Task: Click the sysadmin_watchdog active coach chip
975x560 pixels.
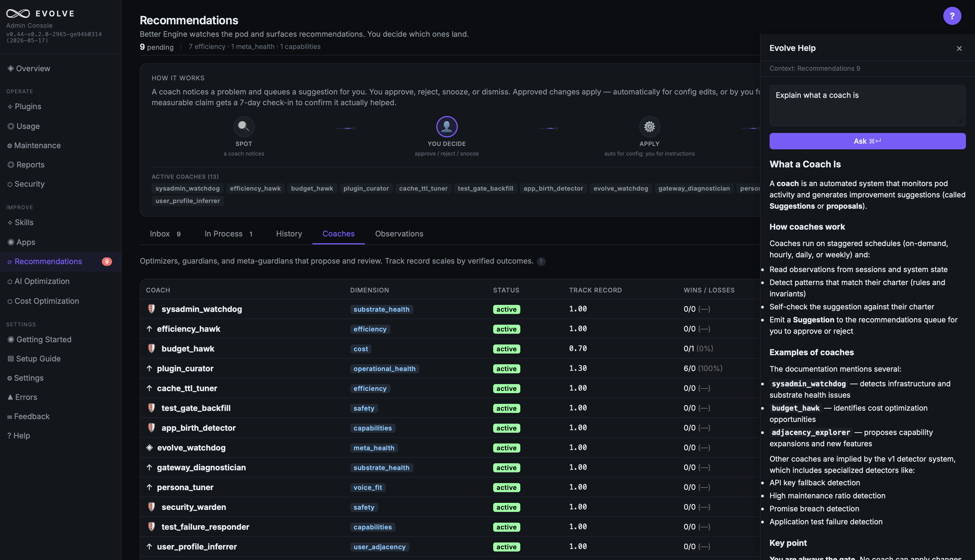Action: coord(187,188)
